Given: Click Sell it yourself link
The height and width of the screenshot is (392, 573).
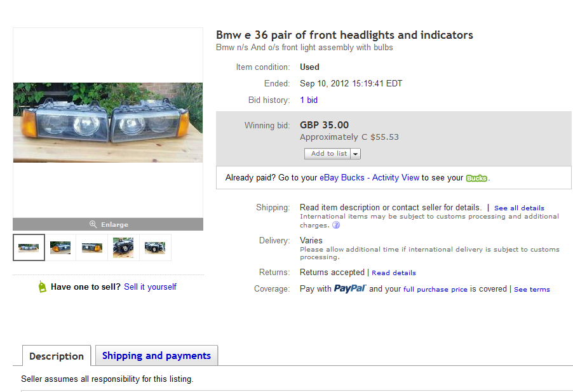Looking at the screenshot, I should click(150, 287).
